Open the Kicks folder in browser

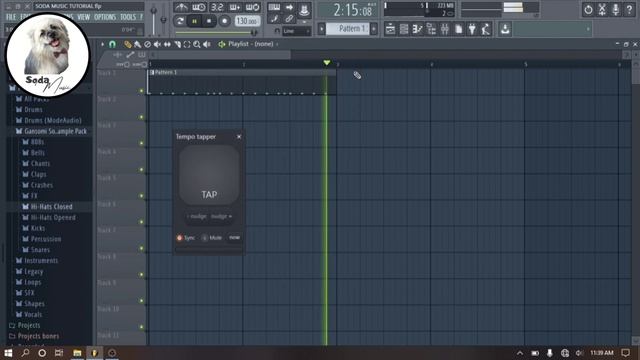pyautogui.click(x=33, y=228)
